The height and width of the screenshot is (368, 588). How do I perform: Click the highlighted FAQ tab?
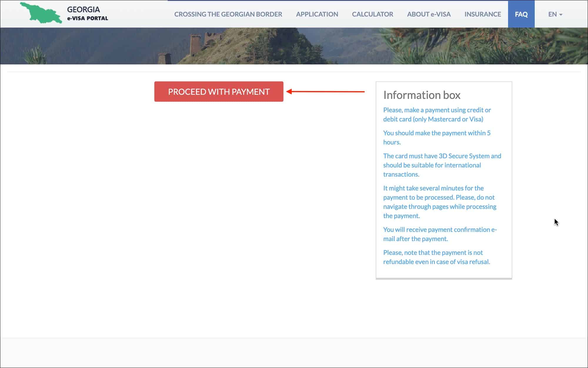pos(521,14)
